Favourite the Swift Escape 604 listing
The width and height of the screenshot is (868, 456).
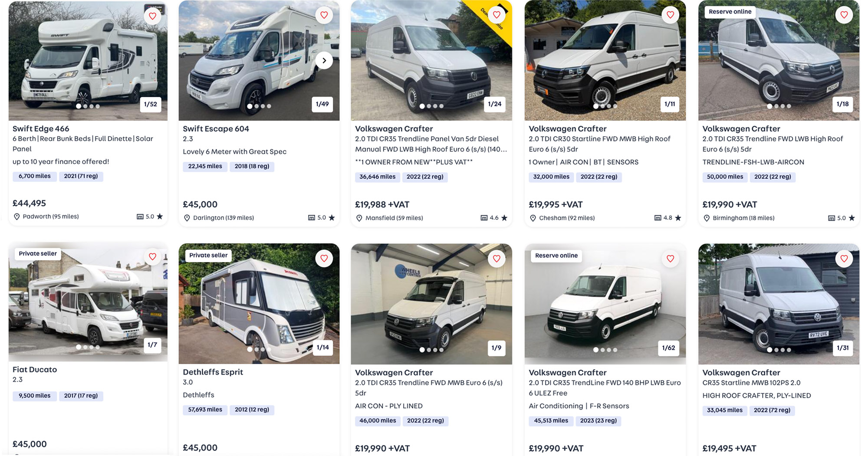pos(324,15)
